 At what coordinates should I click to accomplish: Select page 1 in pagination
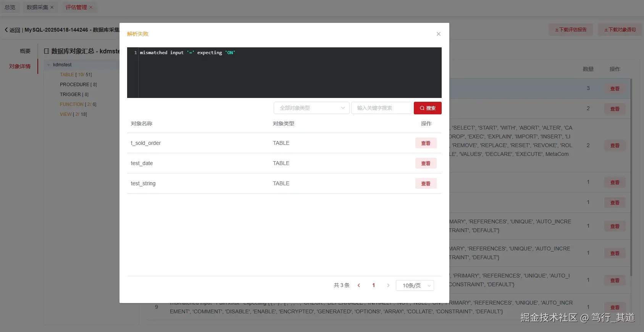(x=374, y=285)
